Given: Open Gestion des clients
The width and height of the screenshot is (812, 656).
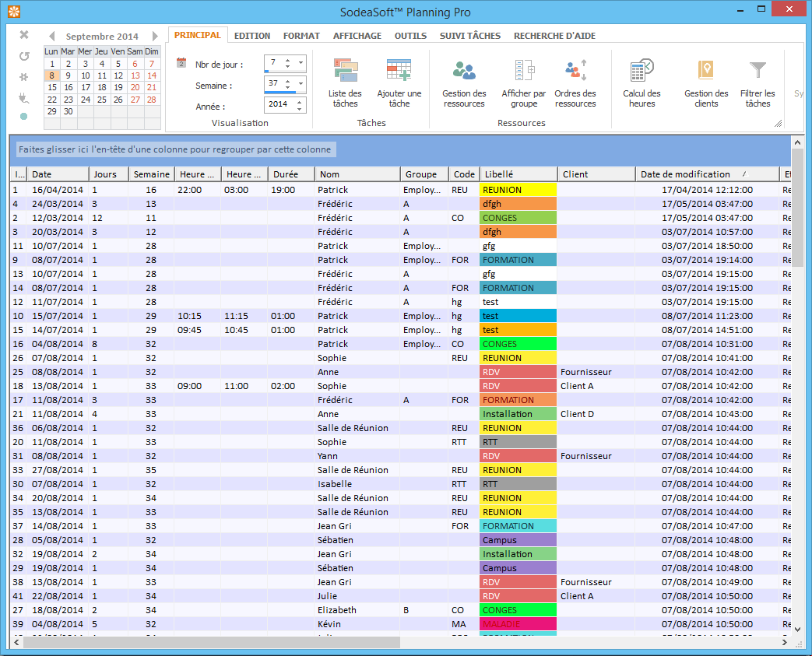Looking at the screenshot, I should pos(706,82).
